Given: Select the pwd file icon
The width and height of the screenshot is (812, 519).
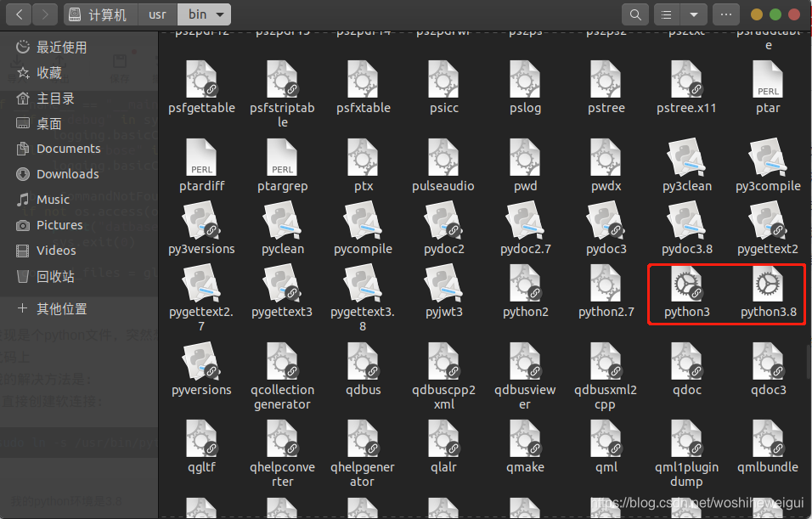Looking at the screenshot, I should point(525,157).
